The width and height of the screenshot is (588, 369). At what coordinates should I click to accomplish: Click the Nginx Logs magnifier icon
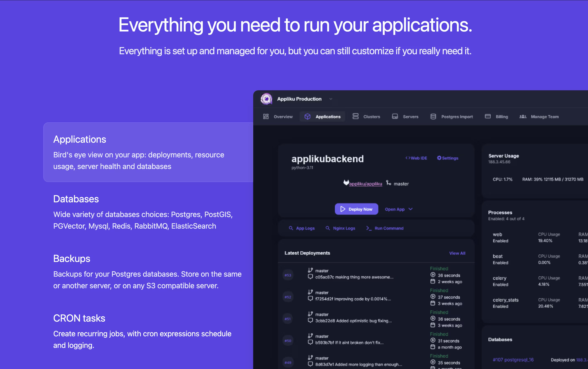tap(328, 228)
